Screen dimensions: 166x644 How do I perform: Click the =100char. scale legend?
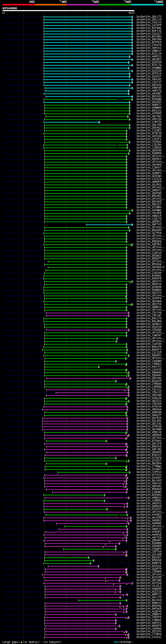(x=124, y=642)
